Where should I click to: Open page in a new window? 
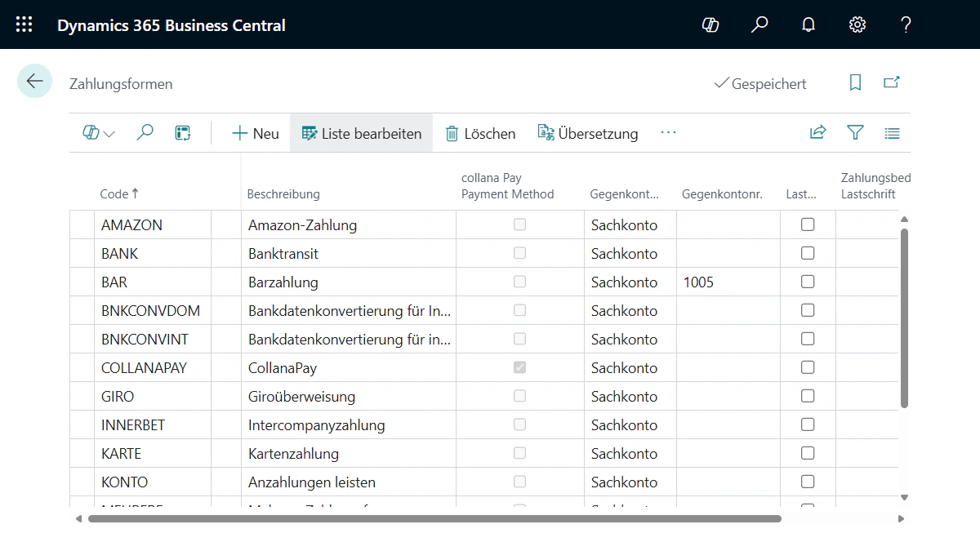coord(892,82)
